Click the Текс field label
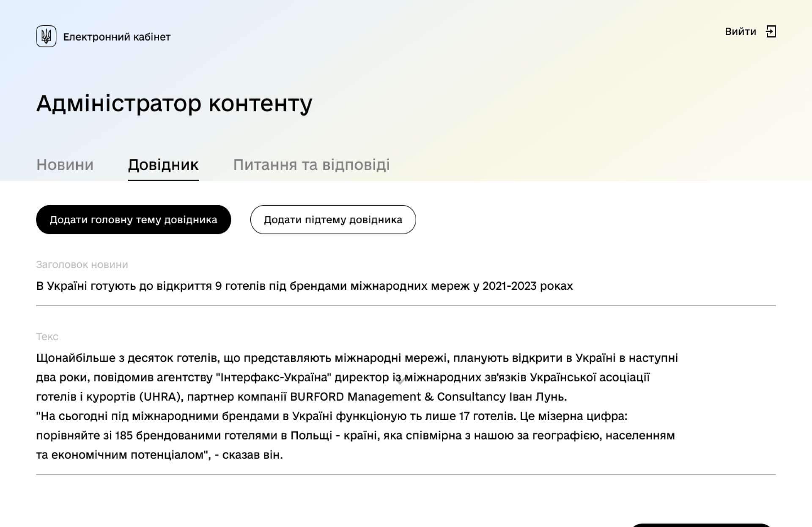The height and width of the screenshot is (527, 812). pyautogui.click(x=47, y=337)
